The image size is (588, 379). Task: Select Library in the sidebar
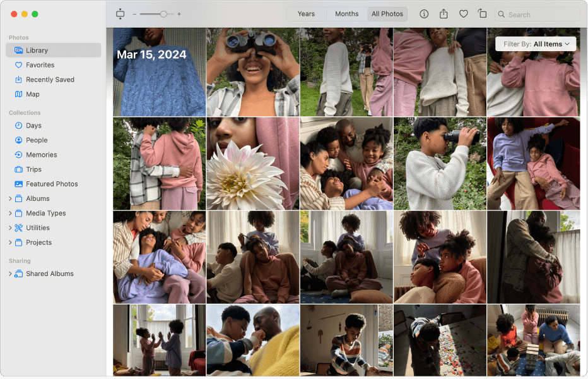(53, 50)
